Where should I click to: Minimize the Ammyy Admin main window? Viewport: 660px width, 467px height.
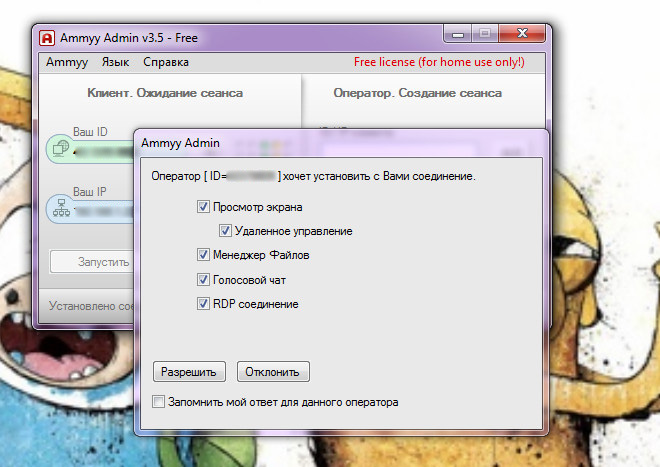click(x=458, y=34)
